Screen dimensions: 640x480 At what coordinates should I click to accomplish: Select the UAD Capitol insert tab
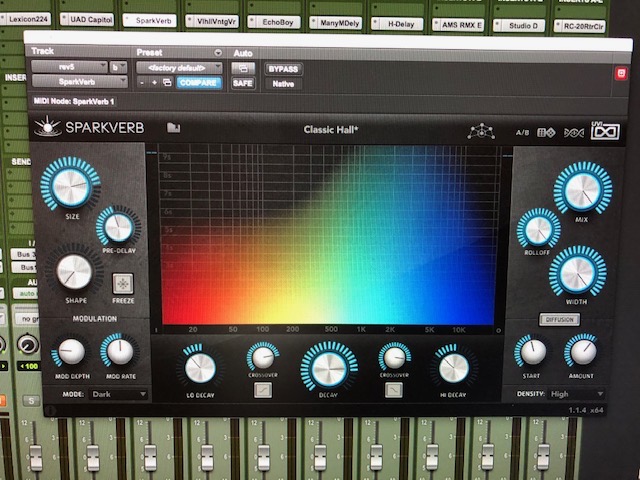[x=87, y=19]
